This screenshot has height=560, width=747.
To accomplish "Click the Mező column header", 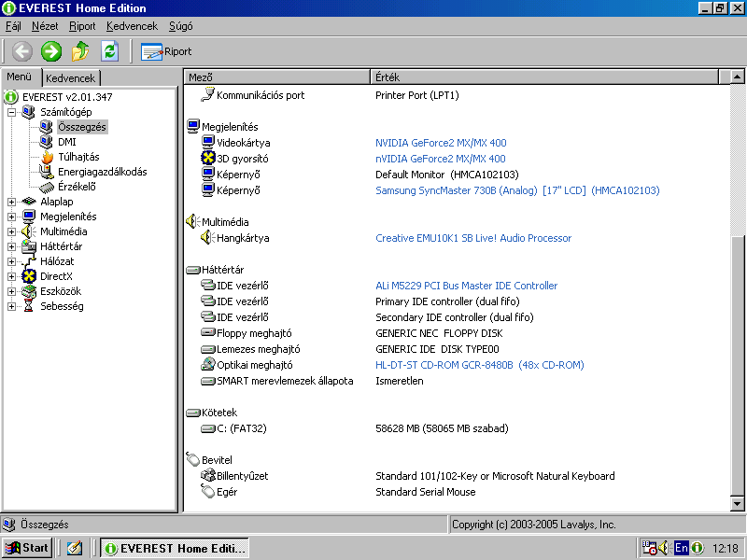I will pos(277,77).
